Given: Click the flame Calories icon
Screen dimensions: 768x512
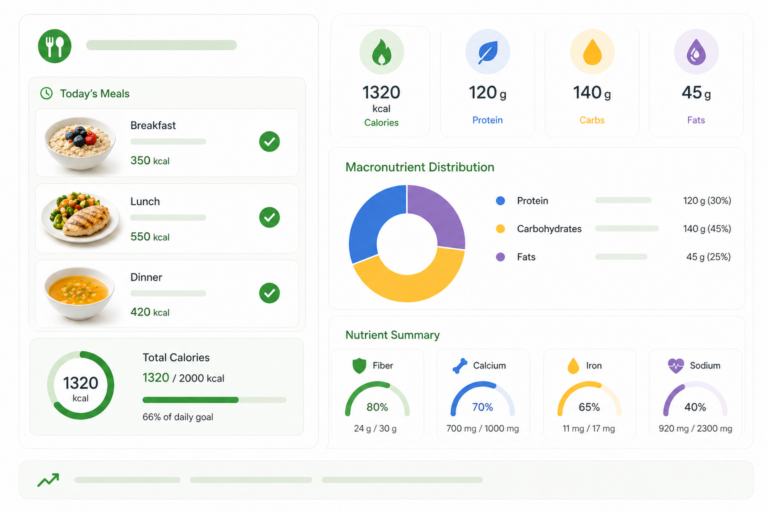Looking at the screenshot, I should tap(381, 52).
